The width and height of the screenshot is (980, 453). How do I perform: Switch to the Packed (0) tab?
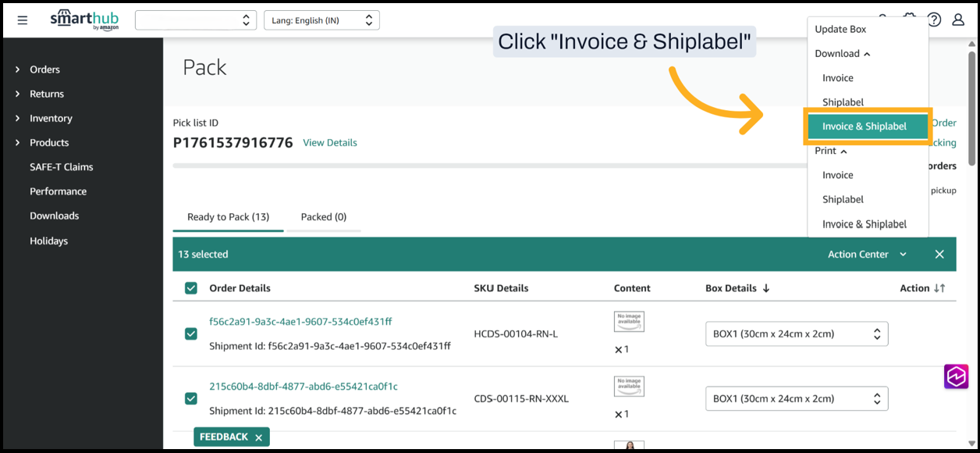[x=323, y=217]
